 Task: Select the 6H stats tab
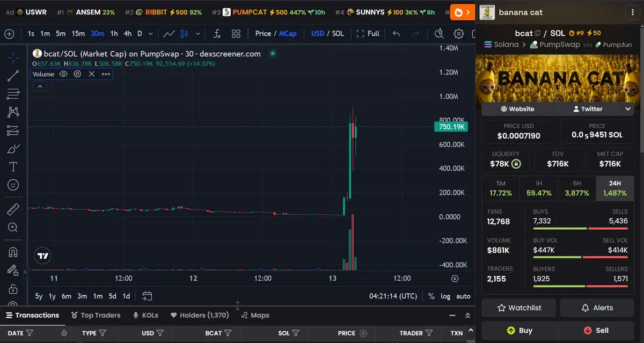point(577,188)
